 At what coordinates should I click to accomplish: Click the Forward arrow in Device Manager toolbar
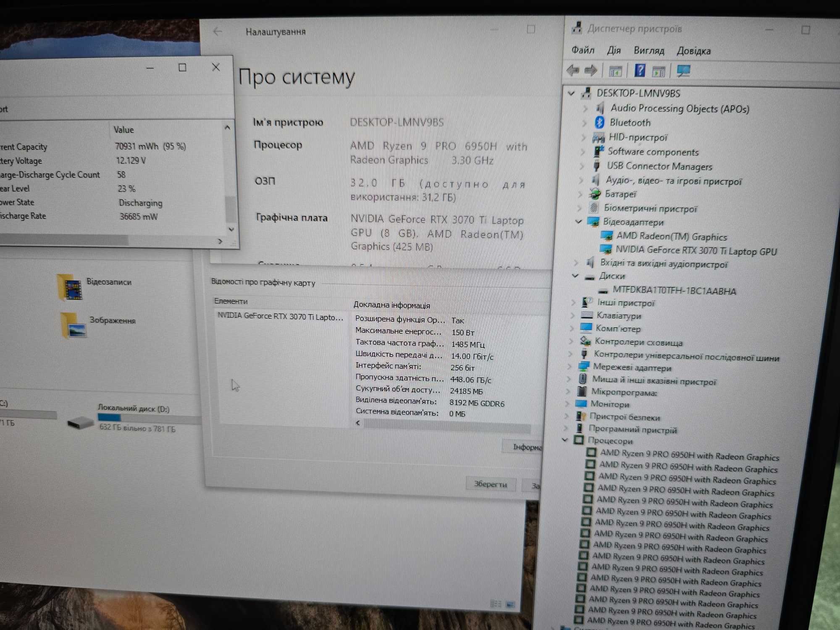pyautogui.click(x=591, y=71)
